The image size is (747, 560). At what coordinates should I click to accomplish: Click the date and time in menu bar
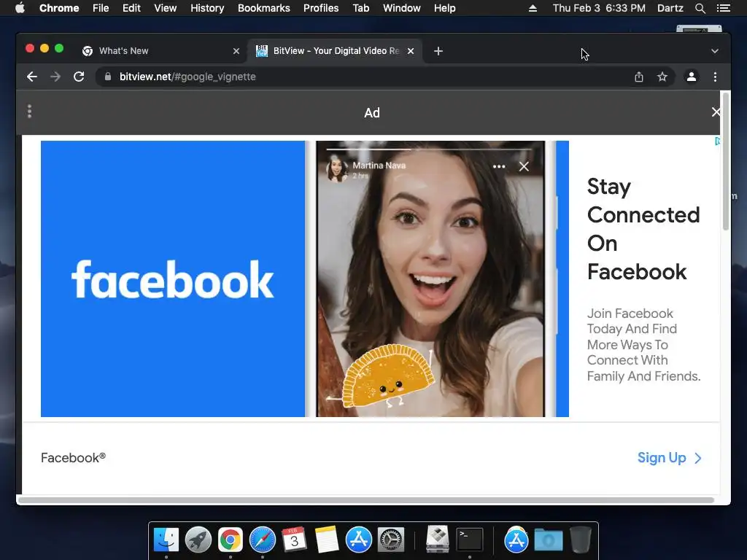599,8
